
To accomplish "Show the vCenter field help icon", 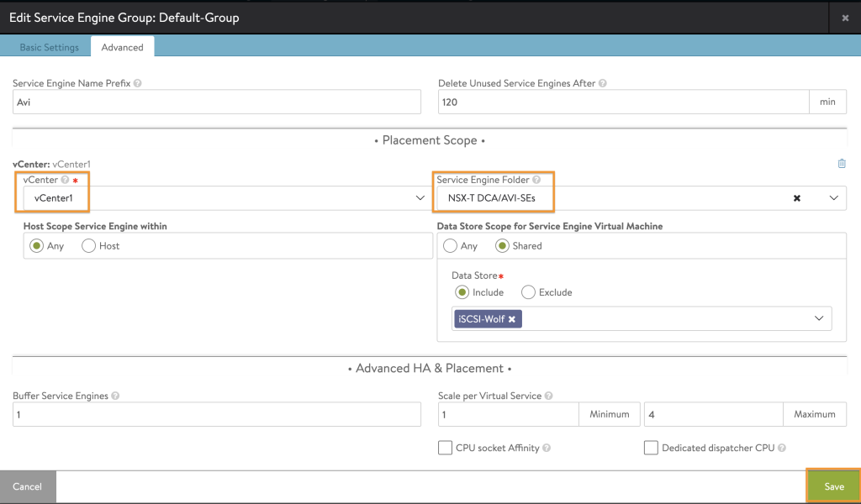I will (x=65, y=180).
